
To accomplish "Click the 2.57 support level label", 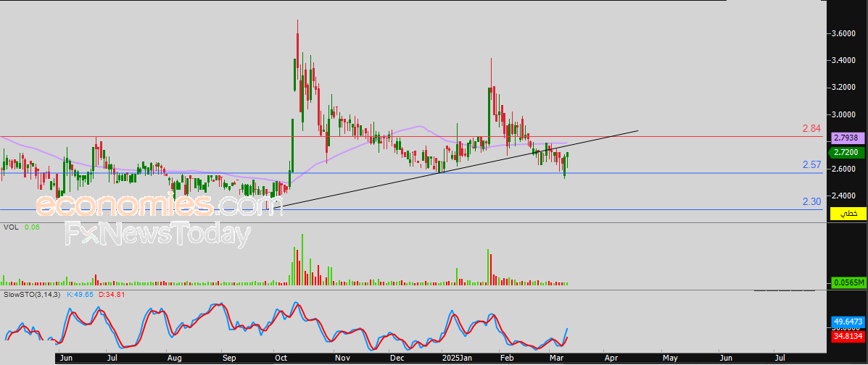I will coord(811,165).
